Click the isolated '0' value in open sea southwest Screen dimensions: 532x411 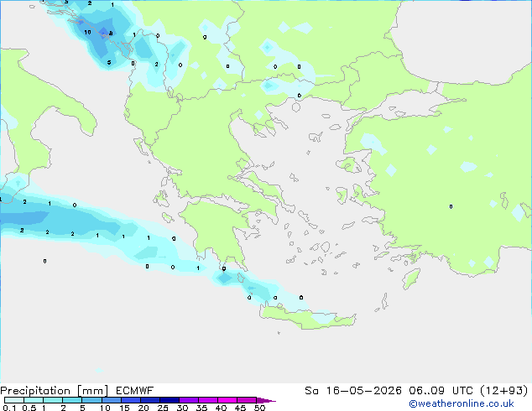pos(44,261)
